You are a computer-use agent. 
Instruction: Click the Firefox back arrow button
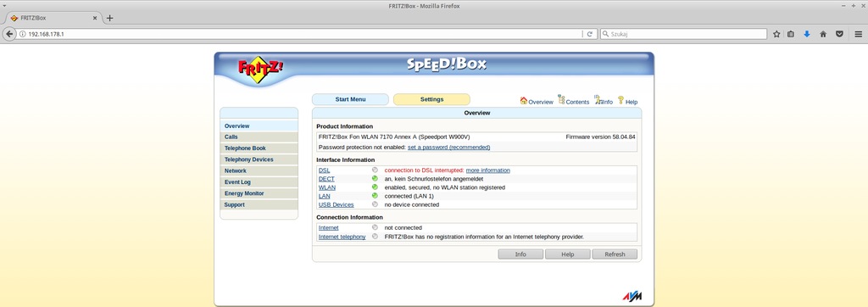pos(8,34)
